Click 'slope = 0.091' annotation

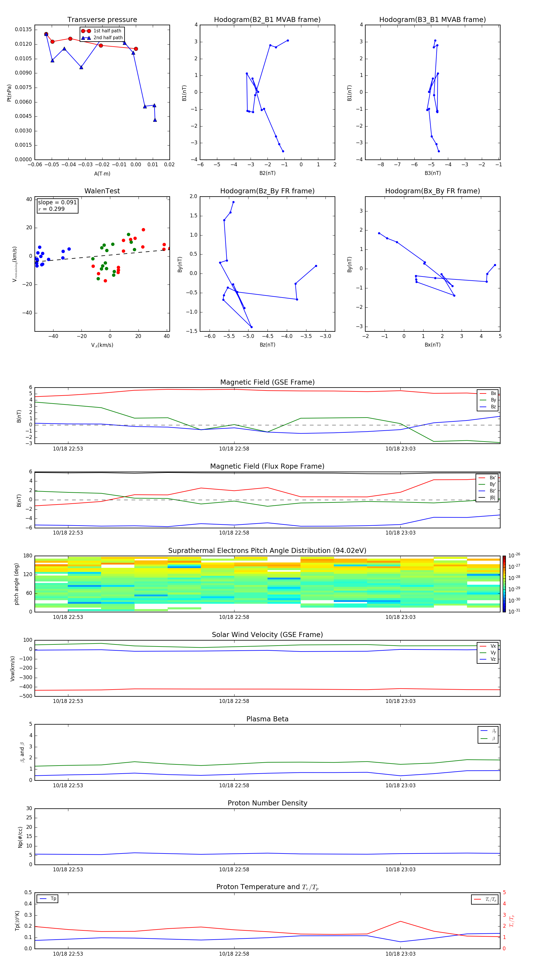(57, 203)
